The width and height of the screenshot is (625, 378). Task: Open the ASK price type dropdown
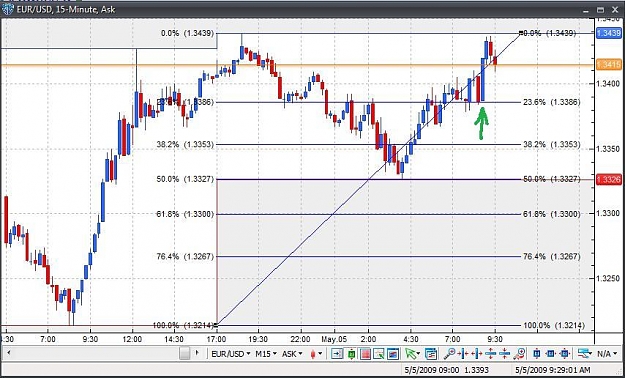click(291, 354)
